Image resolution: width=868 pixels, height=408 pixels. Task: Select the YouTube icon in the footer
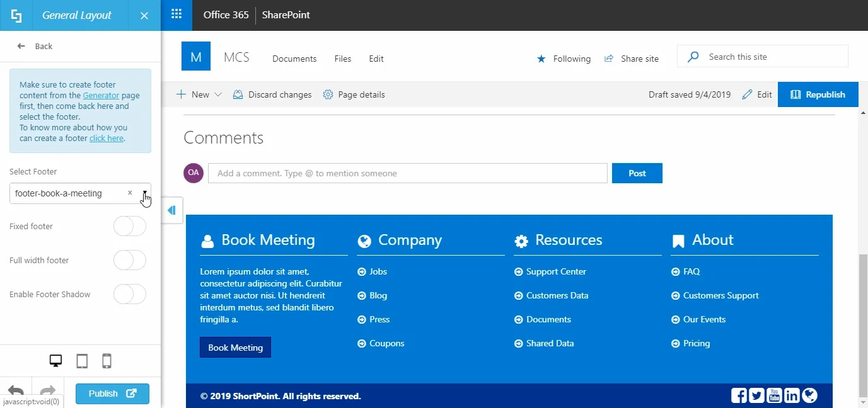(x=774, y=395)
